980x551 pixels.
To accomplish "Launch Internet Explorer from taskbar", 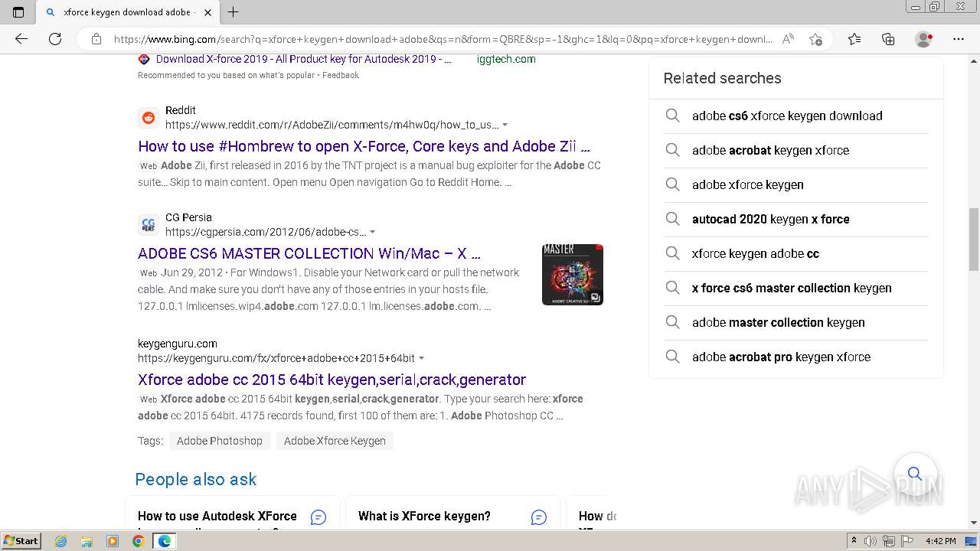I will [x=61, y=541].
